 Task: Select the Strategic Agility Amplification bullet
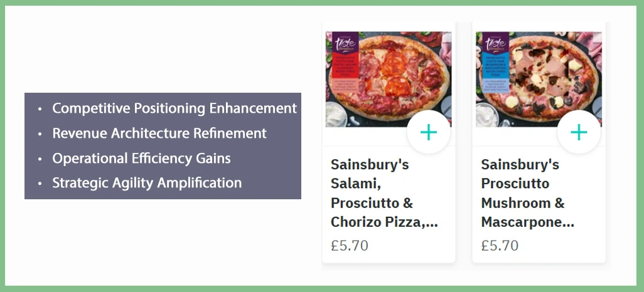coord(147,183)
